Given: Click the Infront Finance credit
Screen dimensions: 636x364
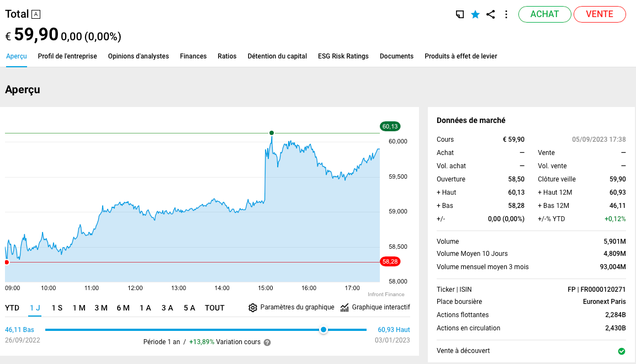Looking at the screenshot, I should click(x=386, y=295).
